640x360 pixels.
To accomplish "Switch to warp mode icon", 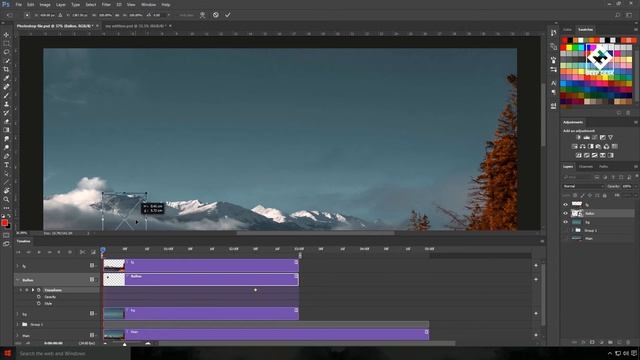I will [202, 15].
